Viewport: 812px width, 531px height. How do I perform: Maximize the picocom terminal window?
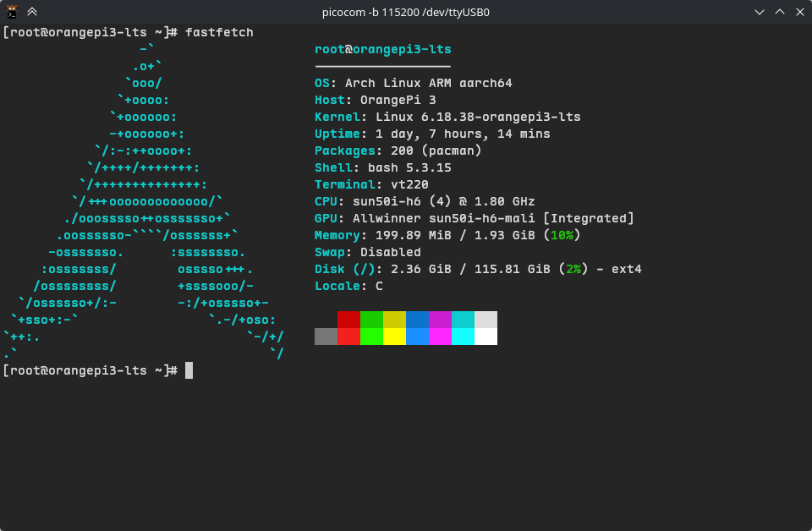point(779,12)
